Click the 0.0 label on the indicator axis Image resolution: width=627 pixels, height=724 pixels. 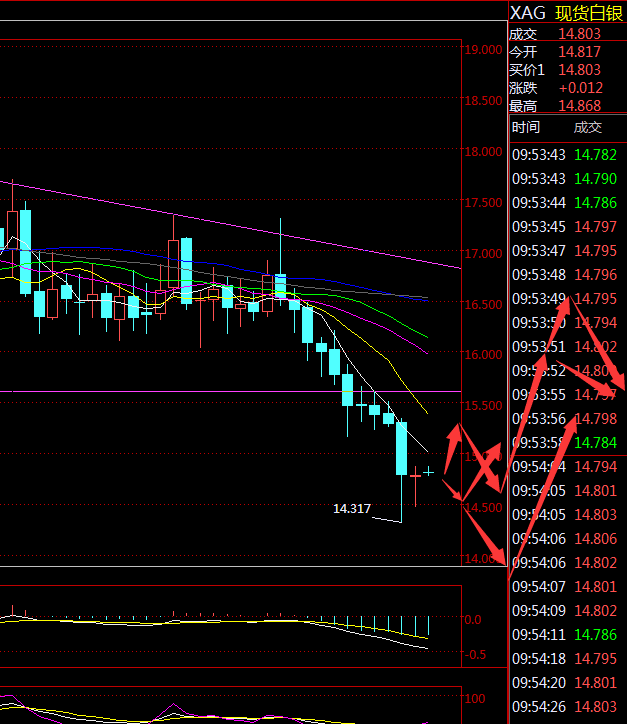(472, 620)
